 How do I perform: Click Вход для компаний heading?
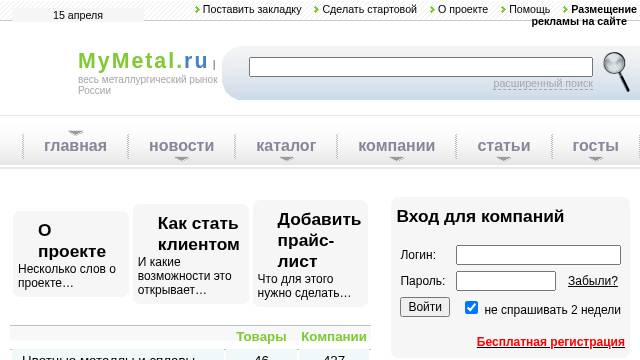[480, 216]
